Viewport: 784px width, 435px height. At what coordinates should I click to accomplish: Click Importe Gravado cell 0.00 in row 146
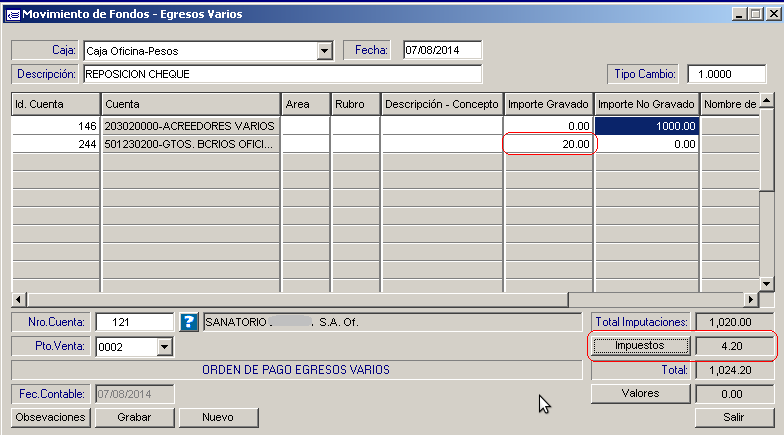[x=548, y=126]
